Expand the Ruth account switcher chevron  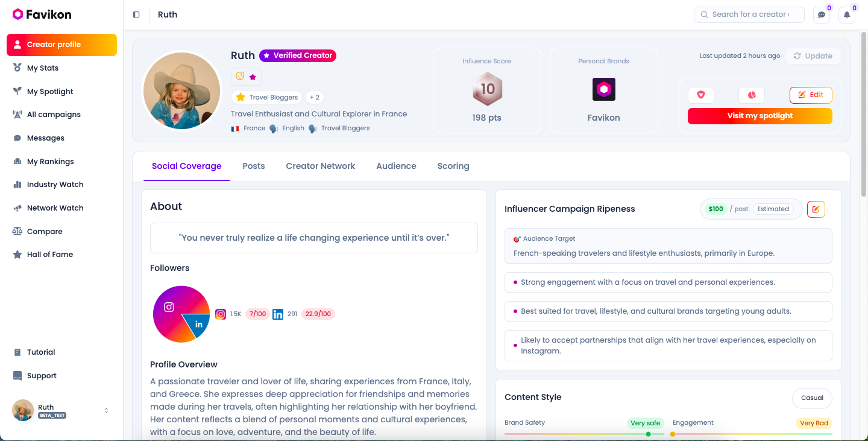click(x=107, y=410)
